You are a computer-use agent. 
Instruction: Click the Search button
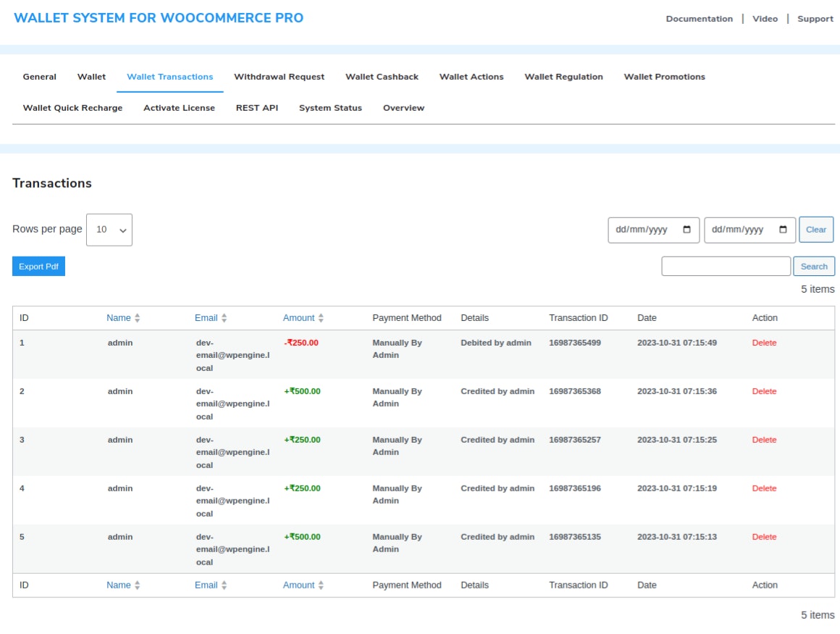tap(814, 267)
